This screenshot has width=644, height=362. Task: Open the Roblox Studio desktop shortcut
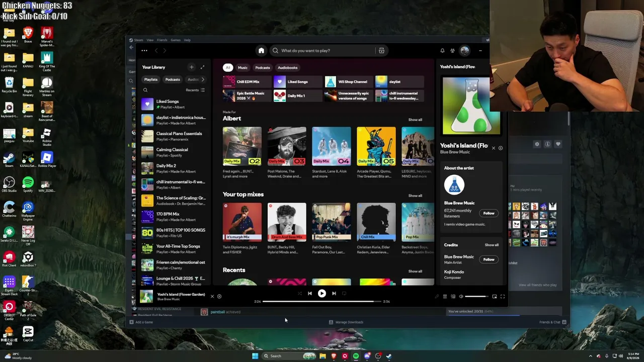(47, 136)
